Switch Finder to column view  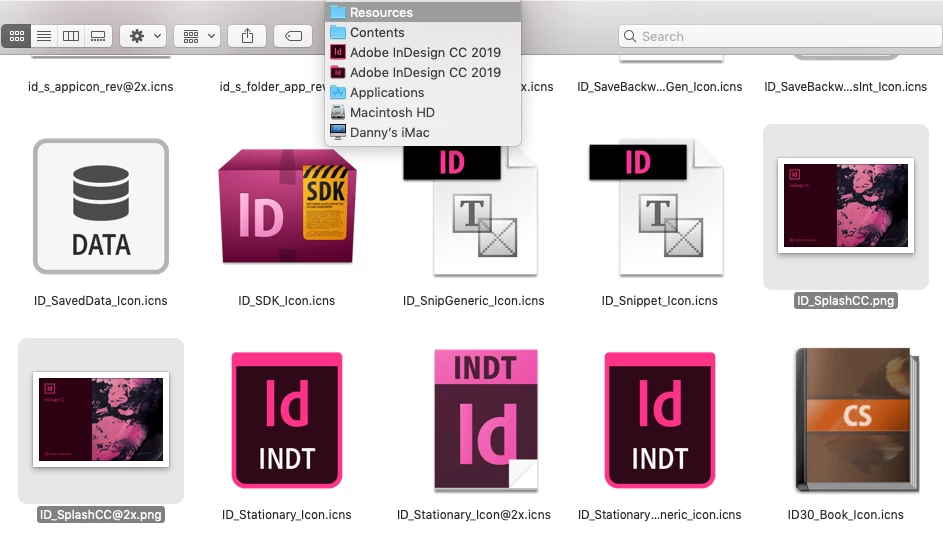71,36
